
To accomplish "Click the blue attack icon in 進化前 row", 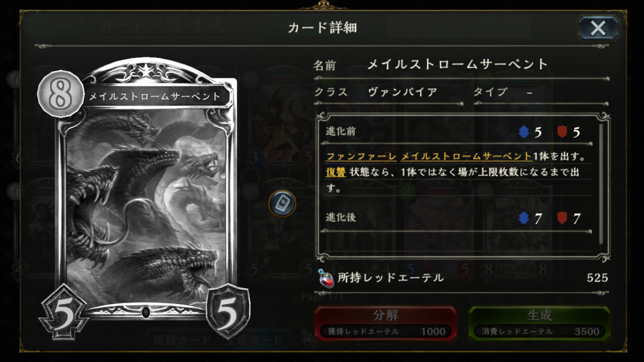I will coord(524,132).
